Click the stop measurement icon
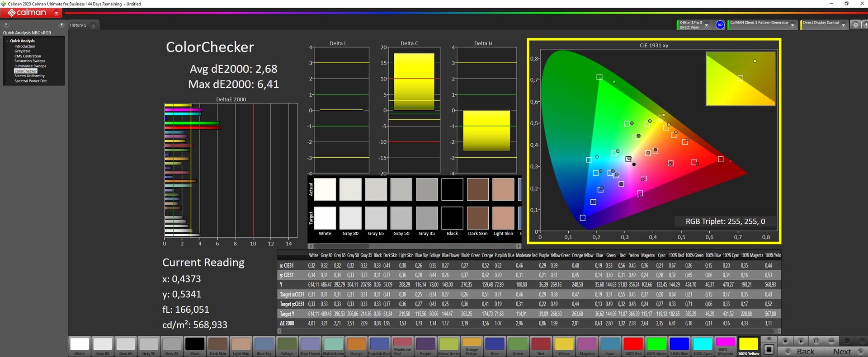The image size is (868, 357). click(785, 341)
